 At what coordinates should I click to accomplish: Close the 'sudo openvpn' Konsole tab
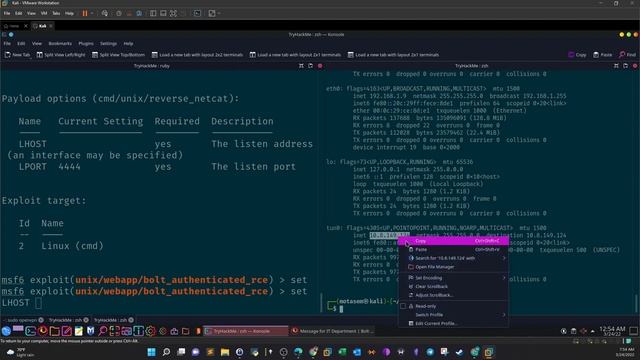tap(41, 320)
